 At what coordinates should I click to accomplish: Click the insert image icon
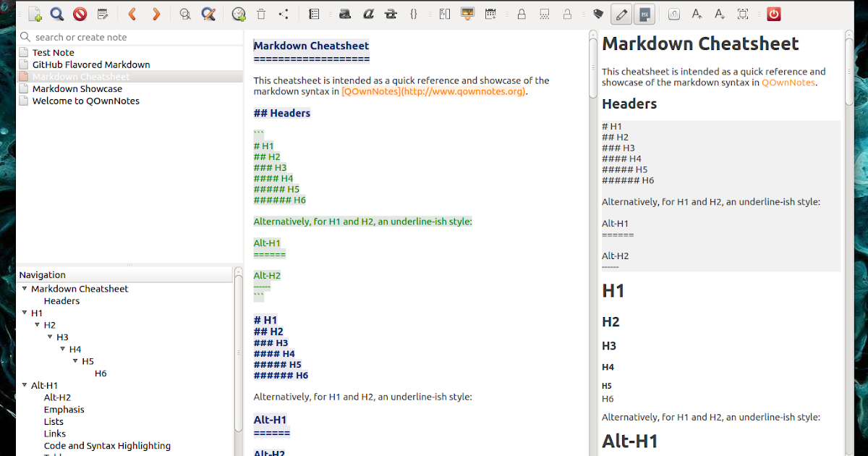coord(467,14)
